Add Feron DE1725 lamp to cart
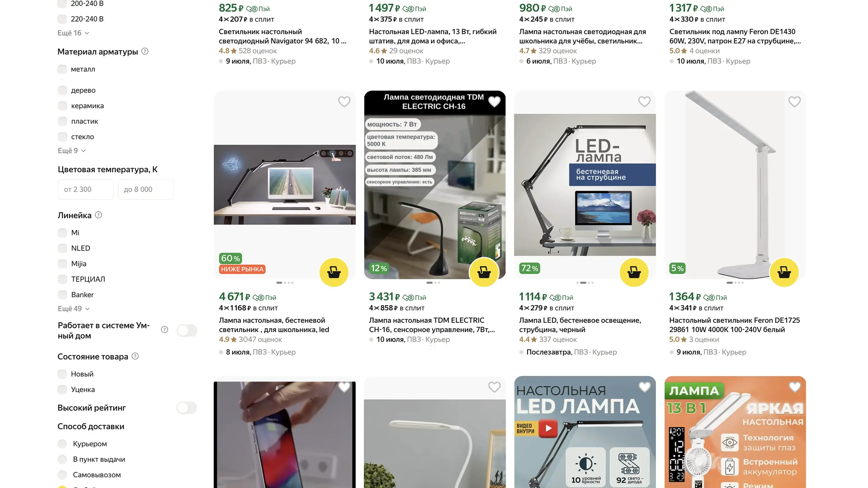Image resolution: width=868 pixels, height=488 pixels. coord(784,272)
